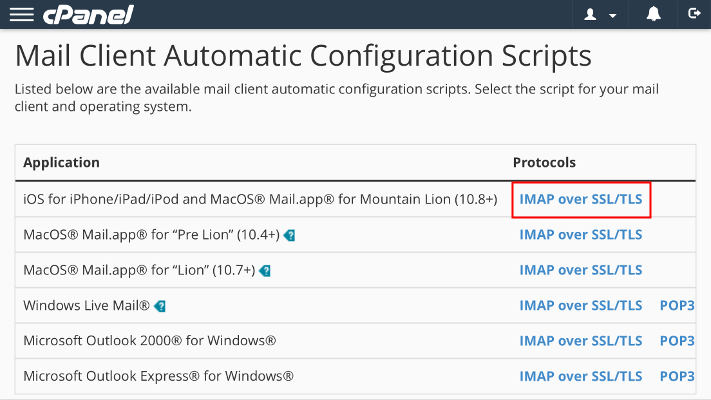Viewport: 711px width, 400px height.
Task: Choose POP3 script for Outlook 2000
Action: [x=677, y=341]
